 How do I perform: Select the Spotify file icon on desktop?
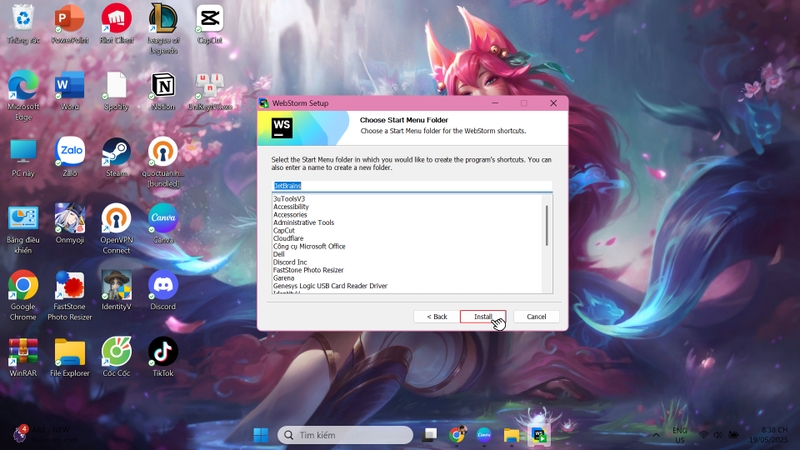(116, 90)
